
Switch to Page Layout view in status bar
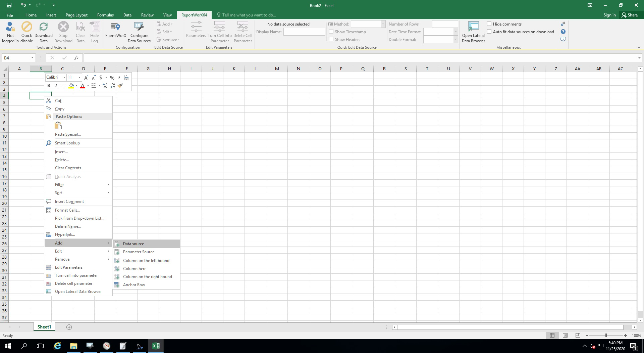click(565, 335)
